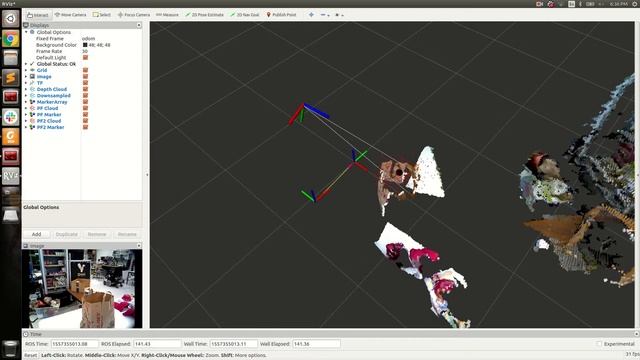Screen dimensions: 640x360
Task: Click the Add display button
Action: pos(36,234)
